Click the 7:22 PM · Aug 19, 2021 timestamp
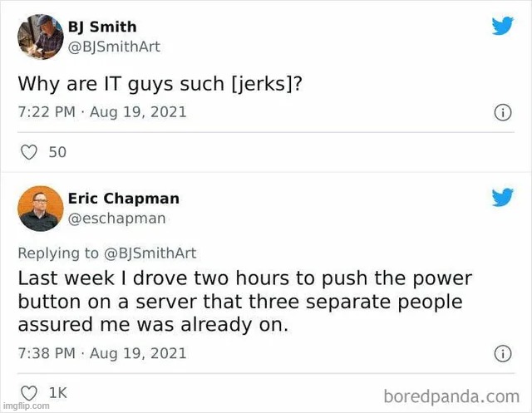This screenshot has height=413, width=532. tap(102, 112)
